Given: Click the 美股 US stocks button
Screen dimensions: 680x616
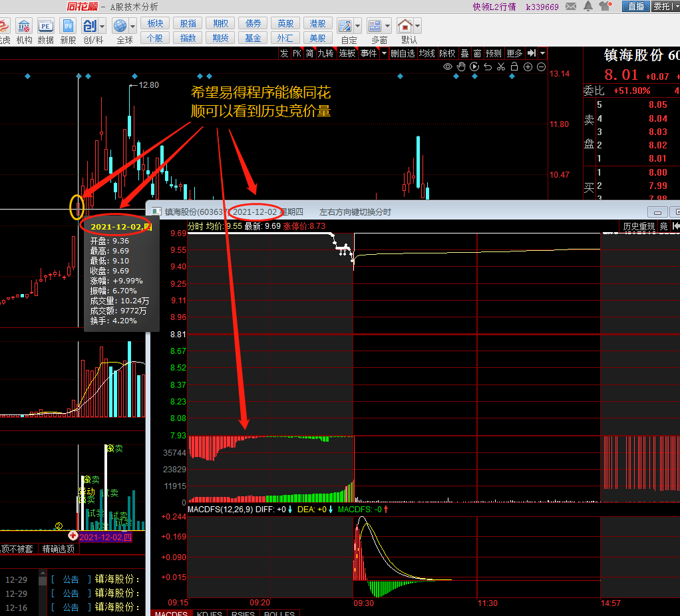Looking at the screenshot, I should pos(317,38).
